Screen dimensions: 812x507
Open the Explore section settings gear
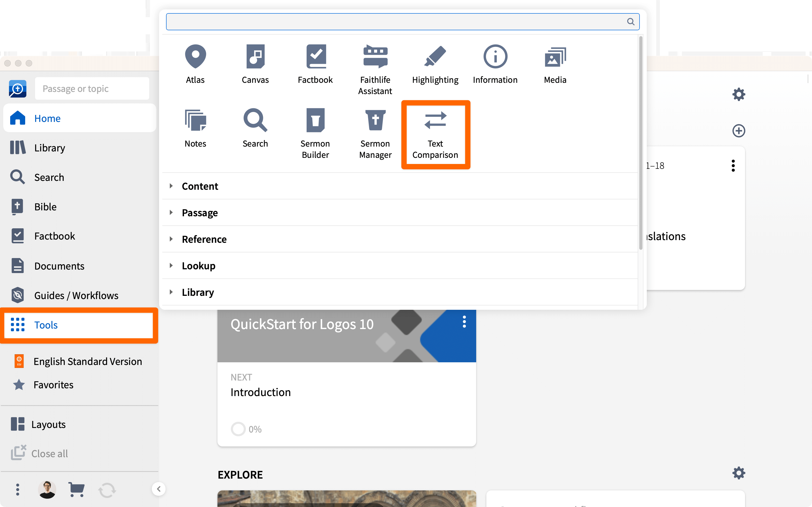[x=739, y=473]
